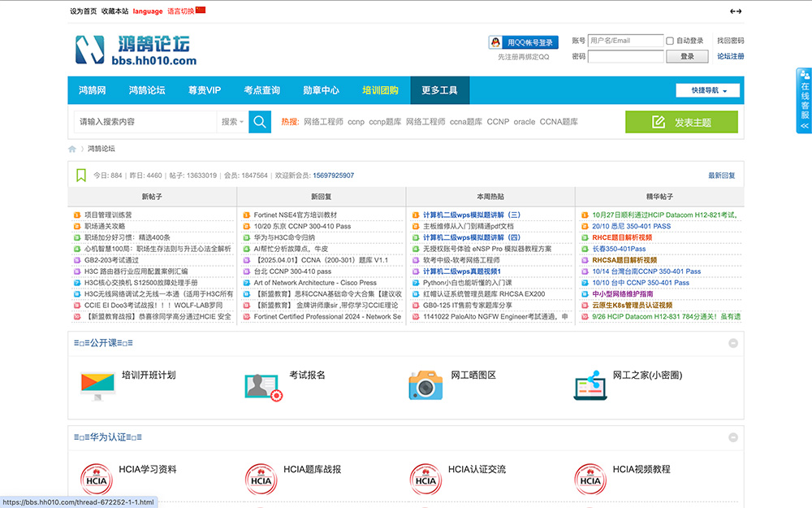Click the China flag language icon
The width and height of the screenshot is (812, 508).
point(201,11)
